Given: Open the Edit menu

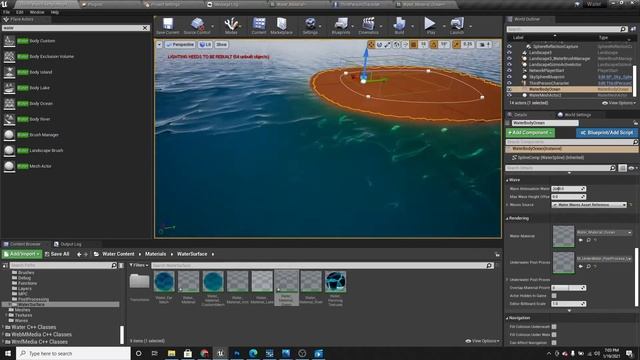Looking at the screenshot, I should (20, 12).
